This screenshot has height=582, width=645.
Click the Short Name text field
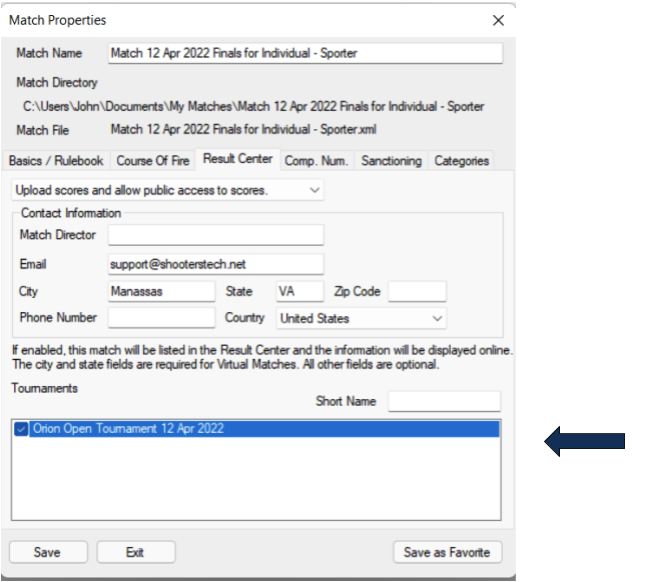click(x=443, y=401)
